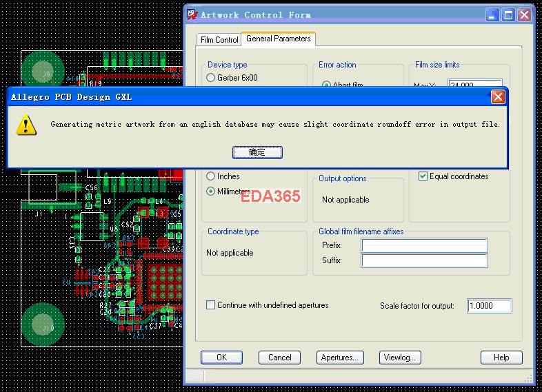Click the 'Device type' group label

[227, 65]
